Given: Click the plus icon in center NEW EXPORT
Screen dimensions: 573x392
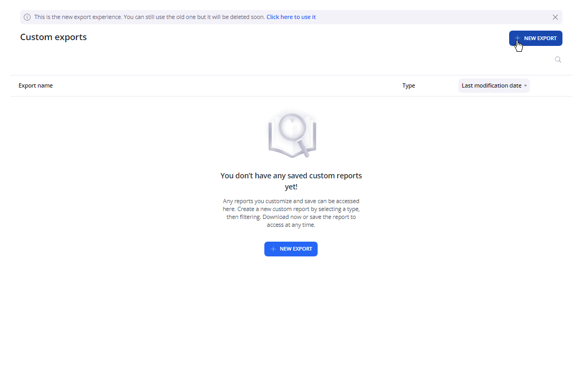Looking at the screenshot, I should (273, 249).
